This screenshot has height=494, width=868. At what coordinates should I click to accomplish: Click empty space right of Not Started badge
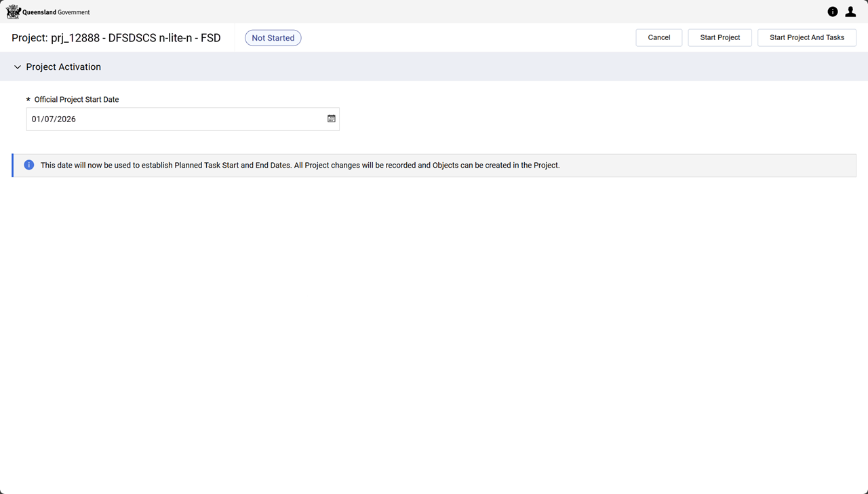(x=461, y=38)
